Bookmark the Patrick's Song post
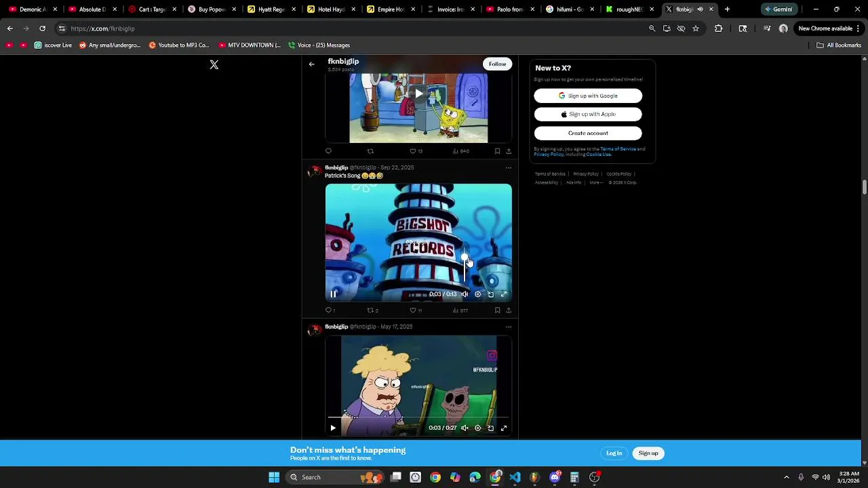The height and width of the screenshot is (488, 868). pyautogui.click(x=497, y=310)
